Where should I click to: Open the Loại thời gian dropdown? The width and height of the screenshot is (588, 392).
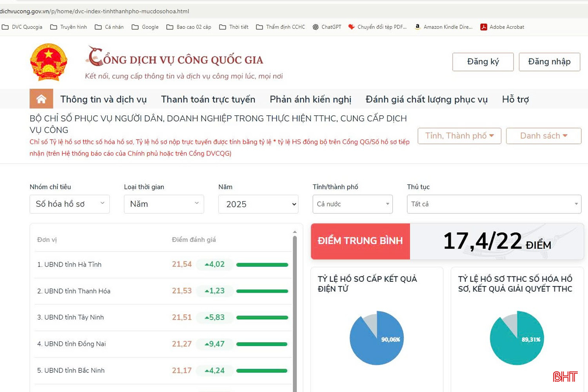(164, 204)
